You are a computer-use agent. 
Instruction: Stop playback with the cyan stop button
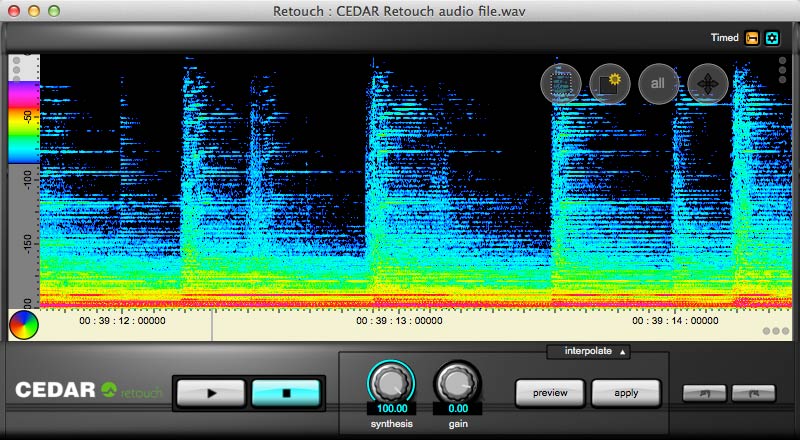pos(286,393)
